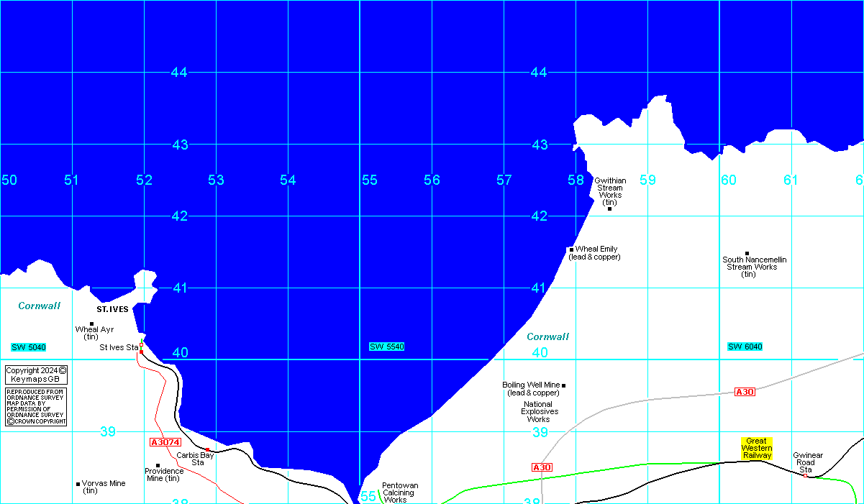
Task: Click the Vorvas Mine marker
Action: [x=78, y=484]
